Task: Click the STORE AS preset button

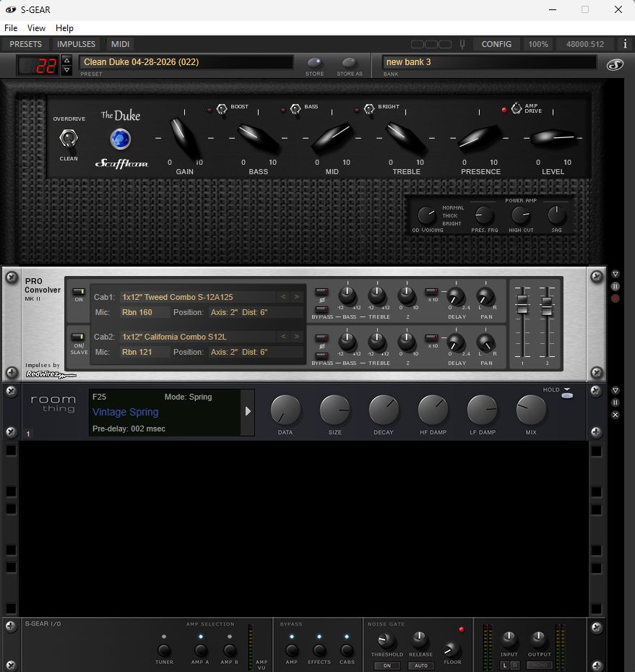Action: (x=349, y=64)
